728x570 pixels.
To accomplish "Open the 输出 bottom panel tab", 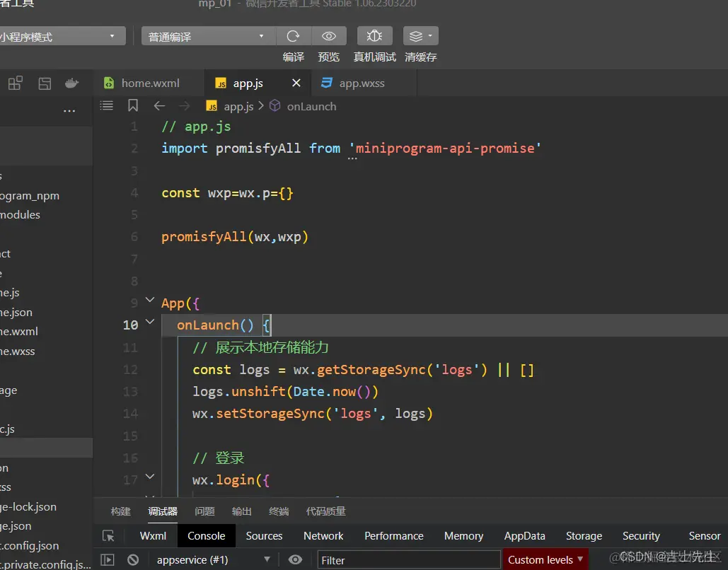I will pos(241,511).
